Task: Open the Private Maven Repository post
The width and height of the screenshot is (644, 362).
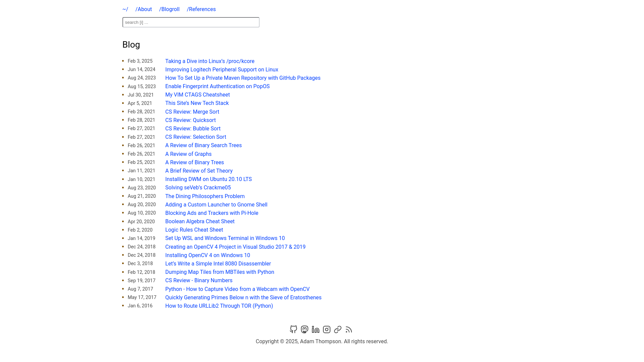Action: 243,78
